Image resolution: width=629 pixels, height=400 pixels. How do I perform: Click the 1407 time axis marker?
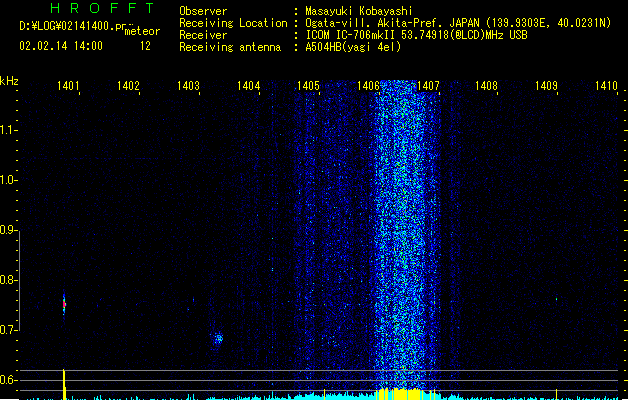(x=428, y=86)
